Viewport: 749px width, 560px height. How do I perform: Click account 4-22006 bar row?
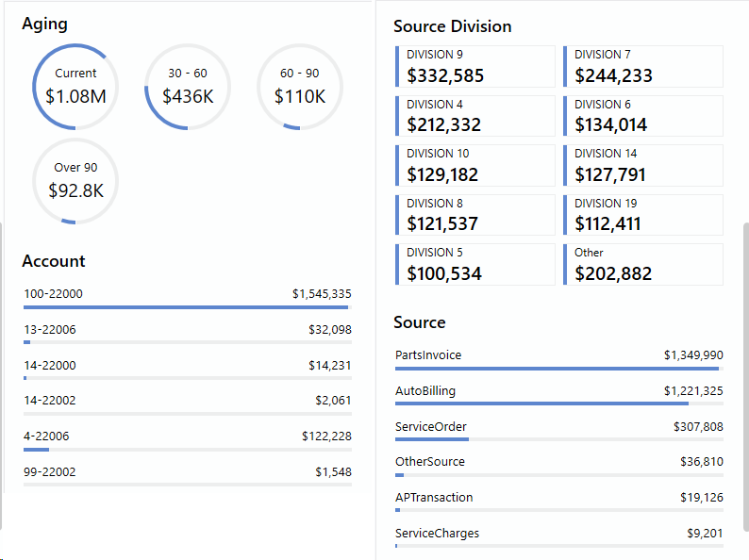[x=187, y=439]
